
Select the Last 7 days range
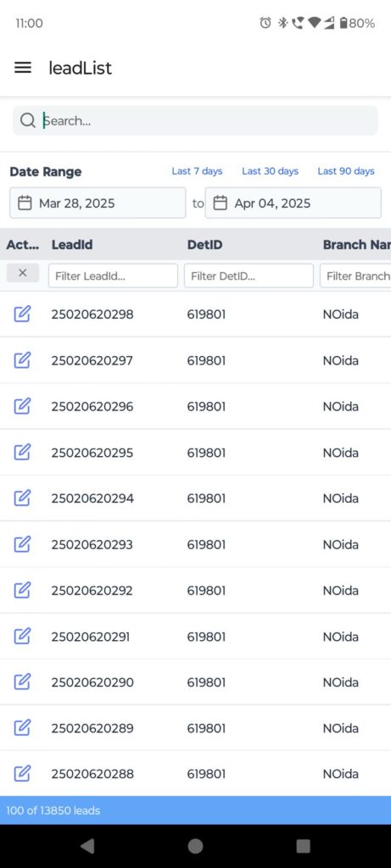pos(197,171)
